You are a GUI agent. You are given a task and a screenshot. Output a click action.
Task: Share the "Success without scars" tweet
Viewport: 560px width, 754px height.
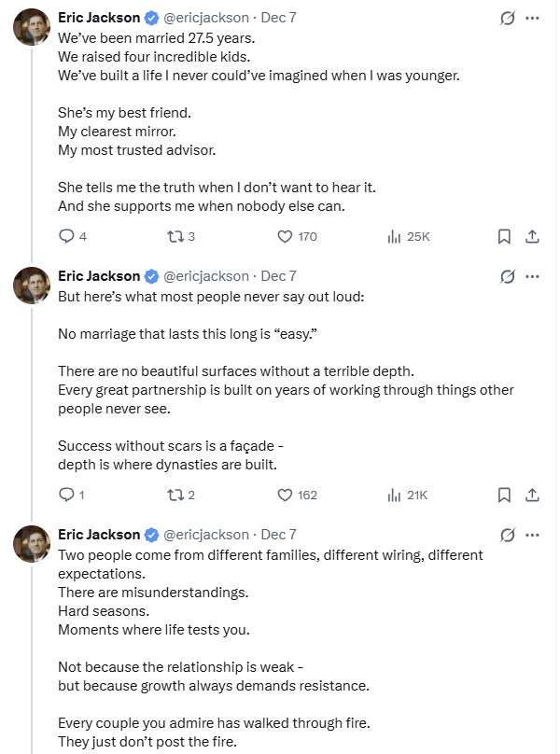point(532,495)
